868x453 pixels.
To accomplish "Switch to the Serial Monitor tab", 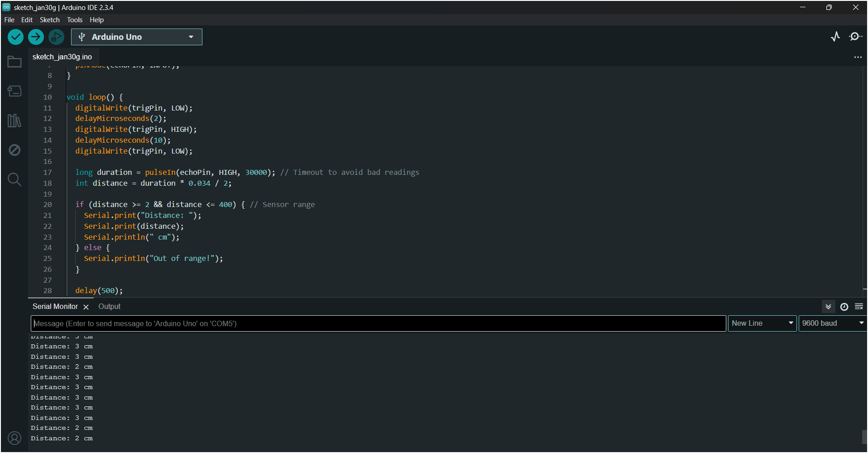I will click(55, 307).
